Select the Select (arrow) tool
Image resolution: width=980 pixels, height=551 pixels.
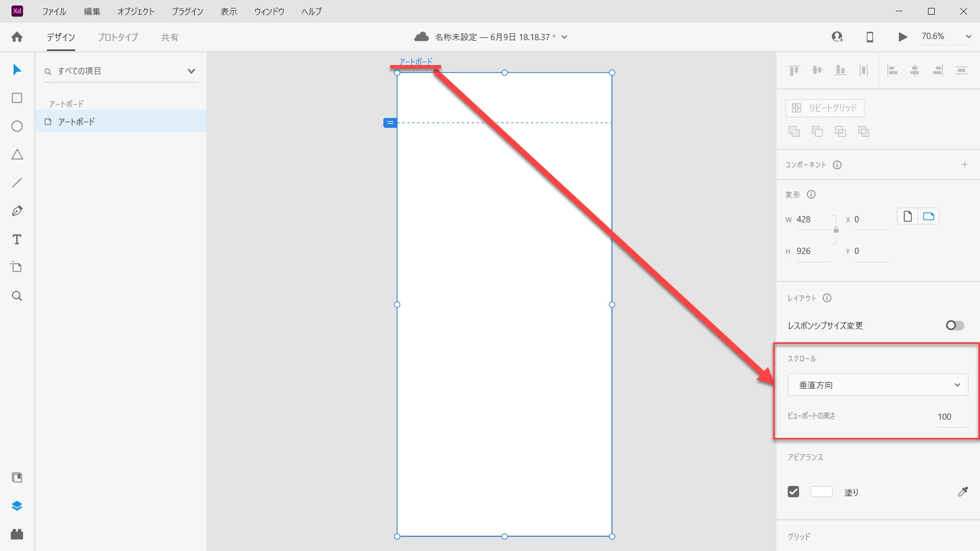(17, 70)
